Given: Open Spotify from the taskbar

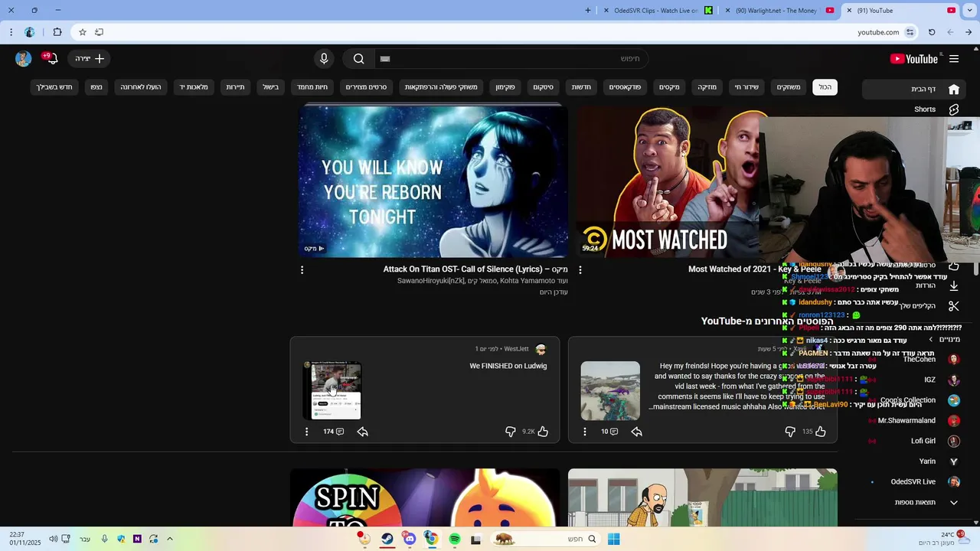Looking at the screenshot, I should point(455,540).
